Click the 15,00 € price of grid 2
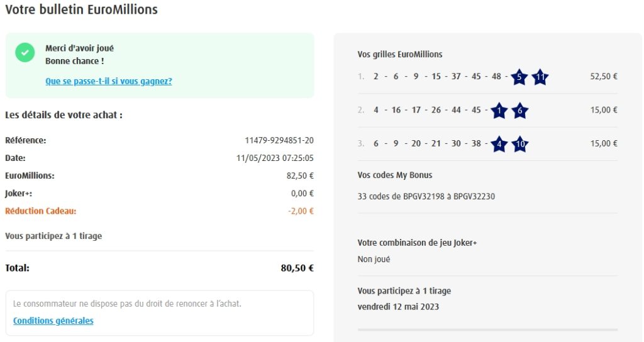 click(x=604, y=110)
